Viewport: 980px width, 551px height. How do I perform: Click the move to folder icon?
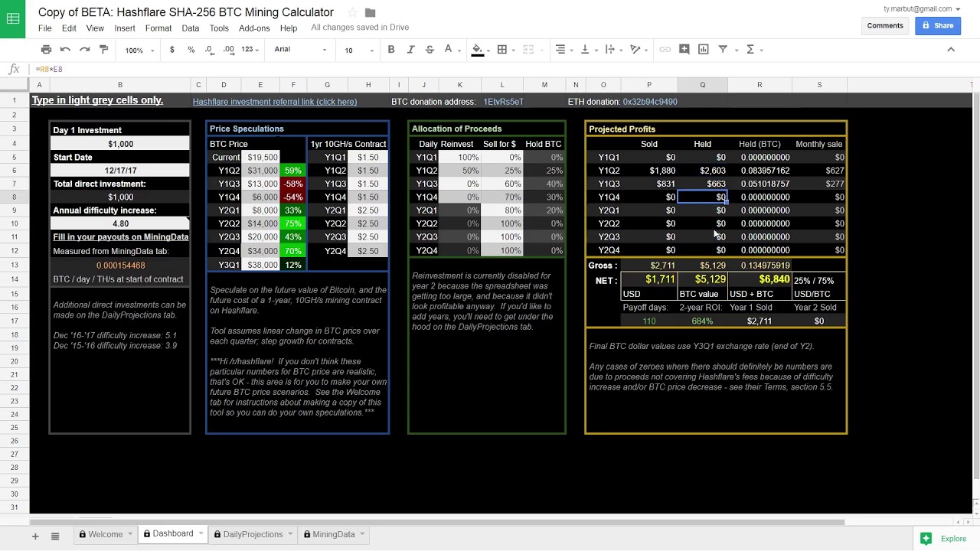coord(371,12)
